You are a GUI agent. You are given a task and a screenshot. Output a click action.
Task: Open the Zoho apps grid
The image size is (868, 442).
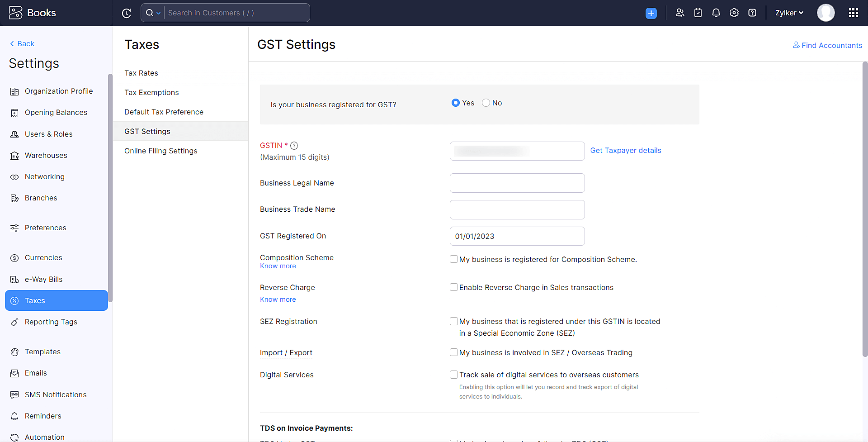854,13
